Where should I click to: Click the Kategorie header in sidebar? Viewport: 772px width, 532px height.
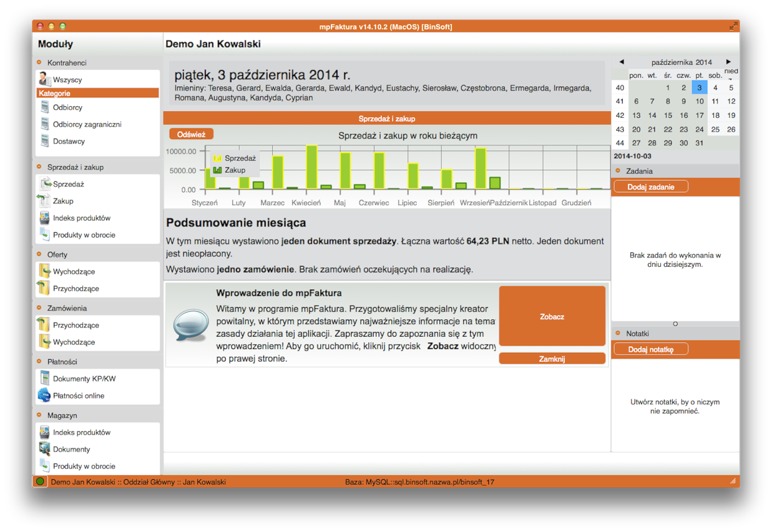coord(98,93)
